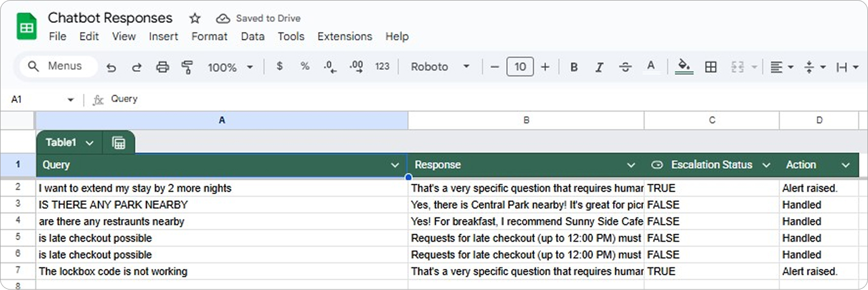Open the Format menu
This screenshot has height=290, width=868.
coord(209,36)
